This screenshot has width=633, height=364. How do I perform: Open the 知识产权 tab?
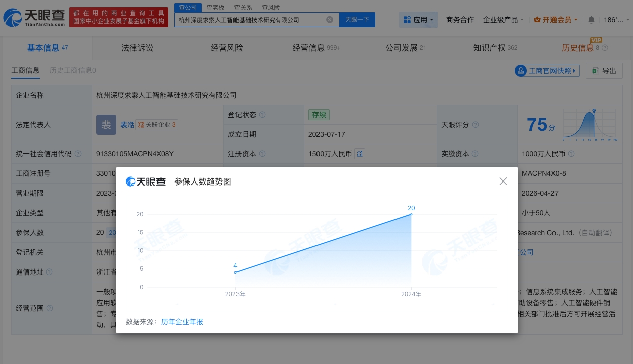[x=495, y=48]
